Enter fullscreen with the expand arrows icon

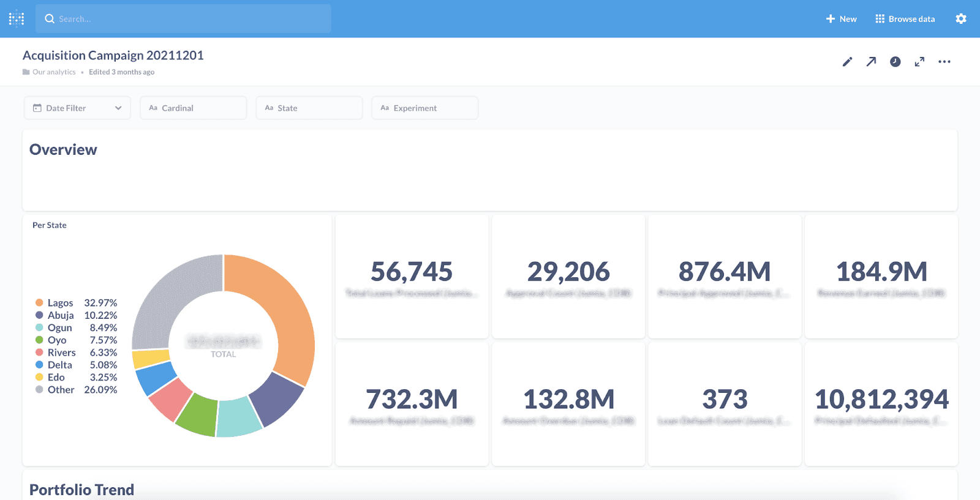(x=919, y=62)
